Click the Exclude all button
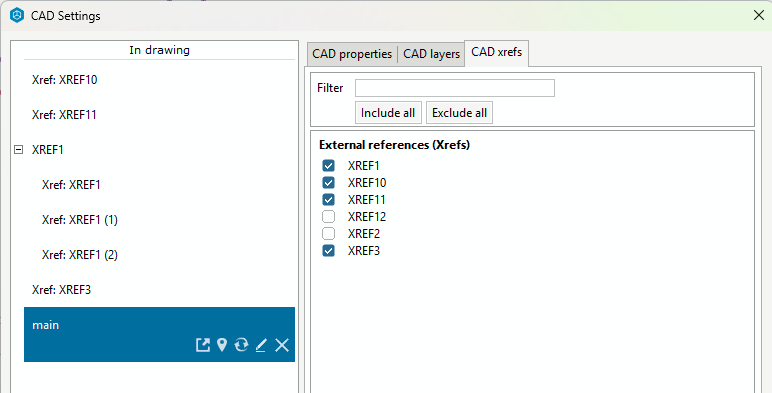The height and width of the screenshot is (393, 772). [459, 113]
